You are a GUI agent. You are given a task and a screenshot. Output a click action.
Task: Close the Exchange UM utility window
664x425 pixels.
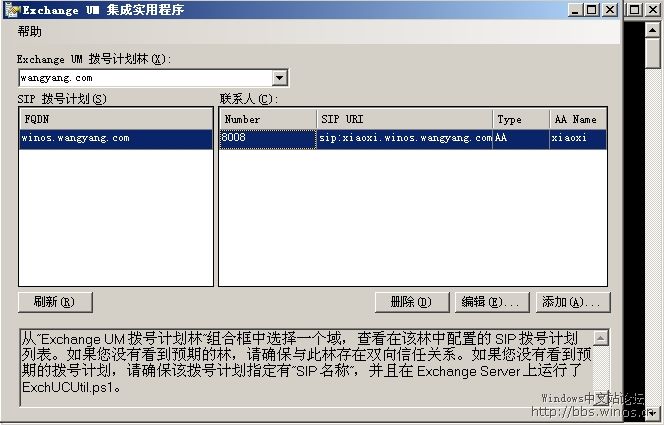609,10
